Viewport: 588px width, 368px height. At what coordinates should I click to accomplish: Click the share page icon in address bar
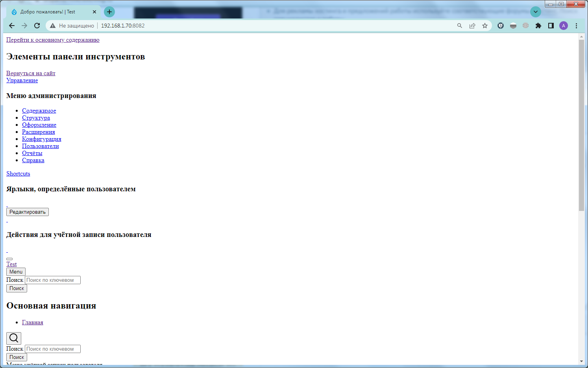point(472,26)
